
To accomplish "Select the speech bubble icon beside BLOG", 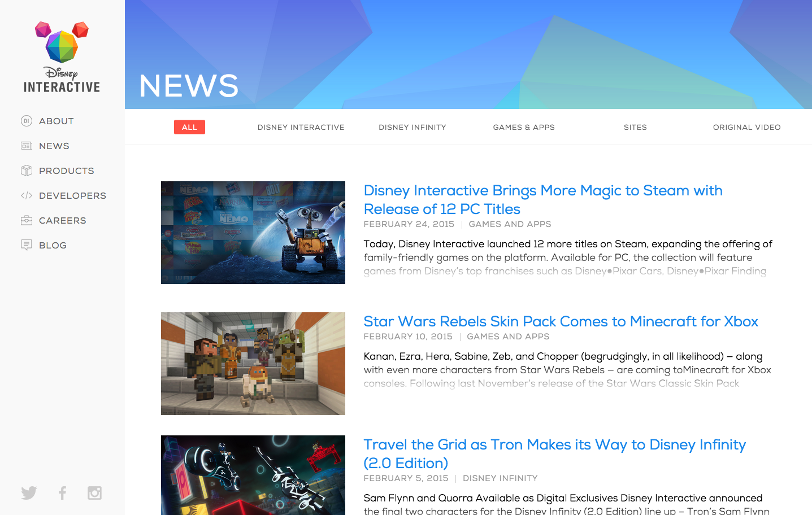I will [27, 245].
